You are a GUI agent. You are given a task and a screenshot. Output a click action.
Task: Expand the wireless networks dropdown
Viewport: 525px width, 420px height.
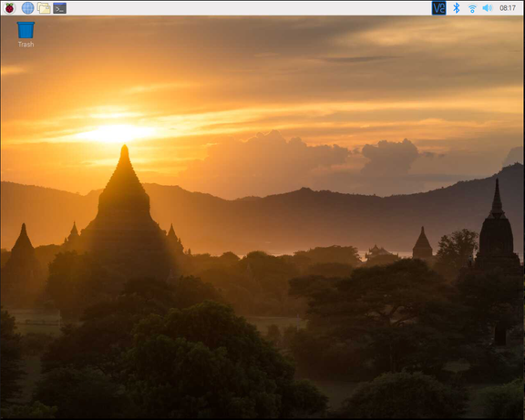tap(472, 8)
